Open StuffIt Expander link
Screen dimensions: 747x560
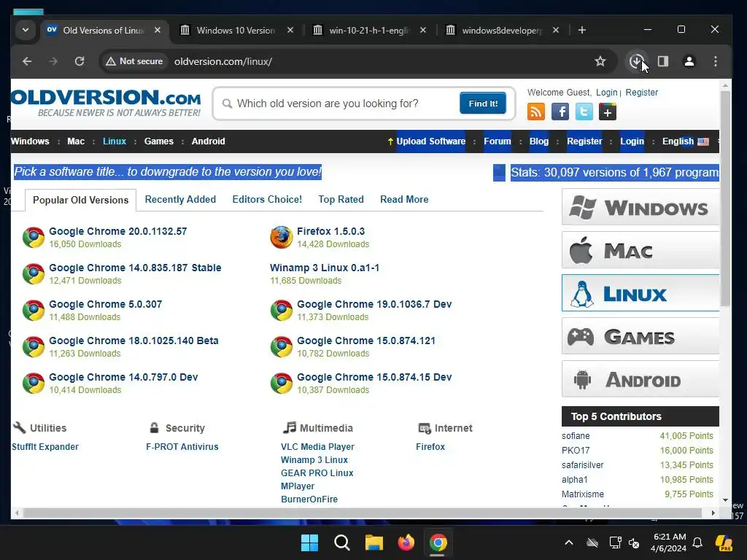point(44,447)
